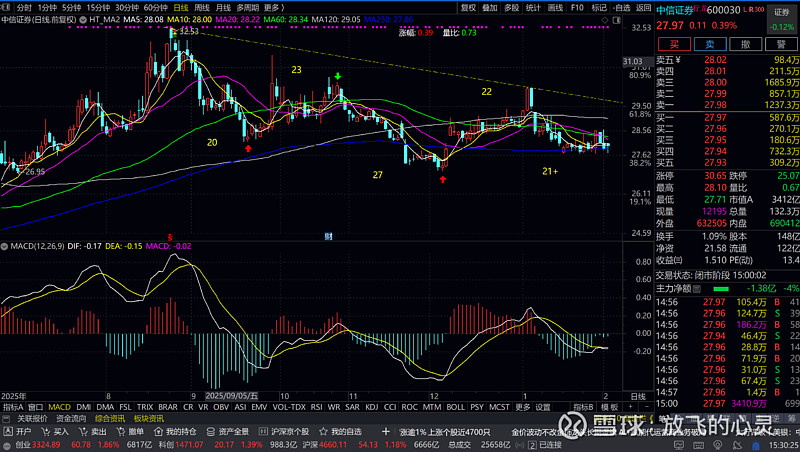Select the MACD indicator tab
Image resolution: width=800 pixels, height=452 pixels.
(x=60, y=407)
